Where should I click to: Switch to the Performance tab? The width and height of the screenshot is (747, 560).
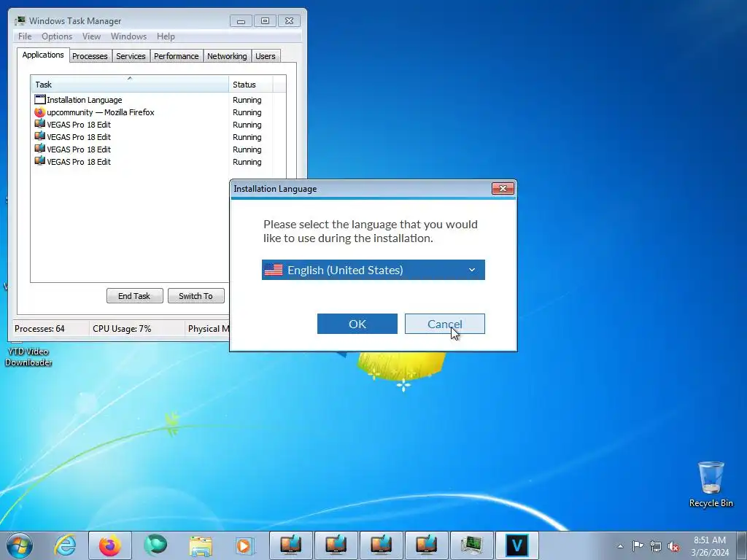(177, 56)
